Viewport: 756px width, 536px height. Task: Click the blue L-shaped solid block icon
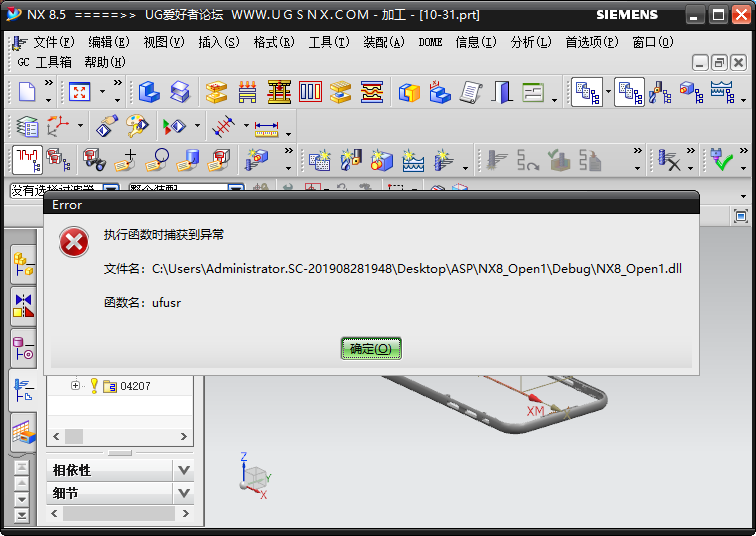(x=149, y=92)
